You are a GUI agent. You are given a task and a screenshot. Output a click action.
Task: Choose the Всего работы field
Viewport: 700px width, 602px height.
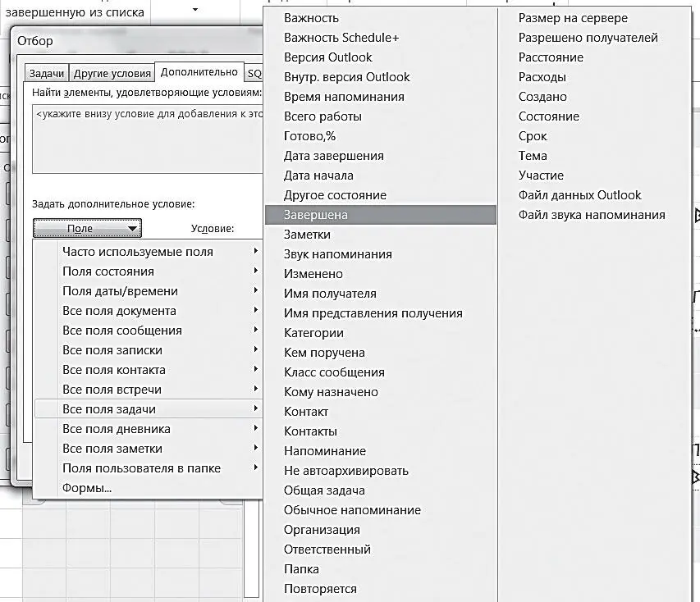pyautogui.click(x=380, y=116)
